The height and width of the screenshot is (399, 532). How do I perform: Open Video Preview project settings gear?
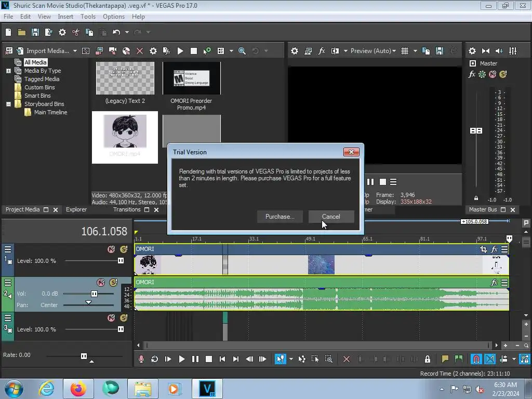tap(295, 51)
